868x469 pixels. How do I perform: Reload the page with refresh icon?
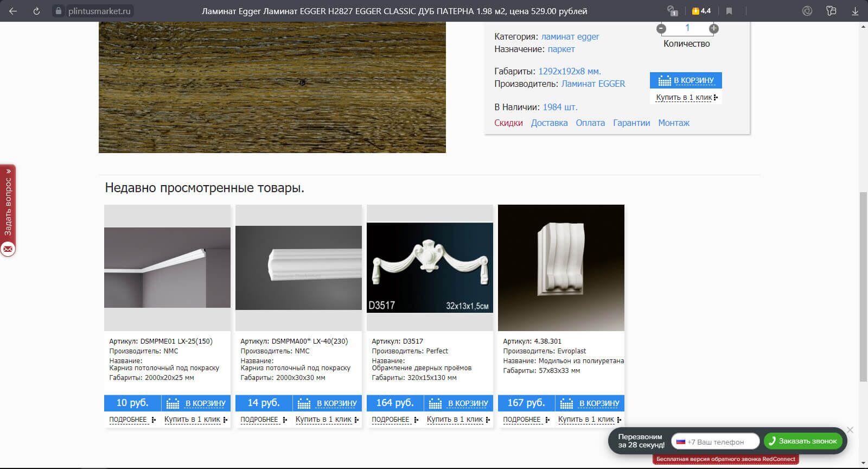[36, 11]
